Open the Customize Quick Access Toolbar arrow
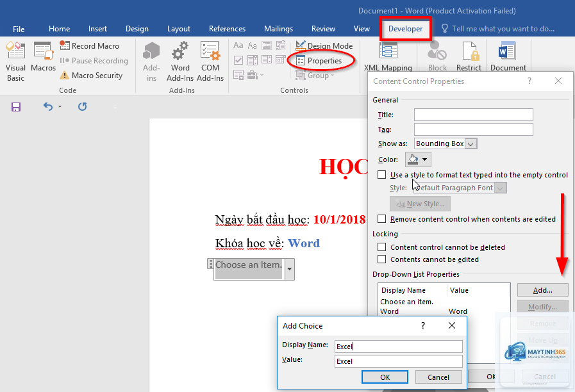Screen dimensions: 575x392 pos(115,106)
